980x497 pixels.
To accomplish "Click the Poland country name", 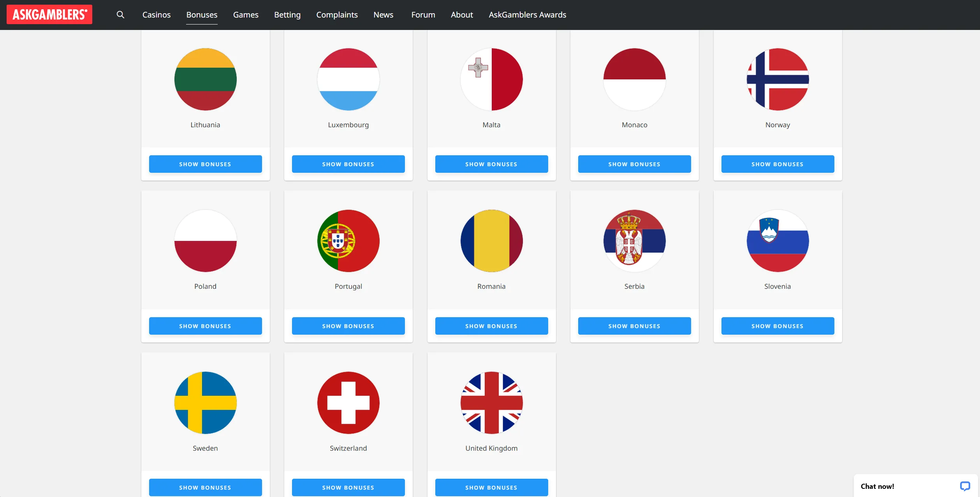I will [205, 286].
